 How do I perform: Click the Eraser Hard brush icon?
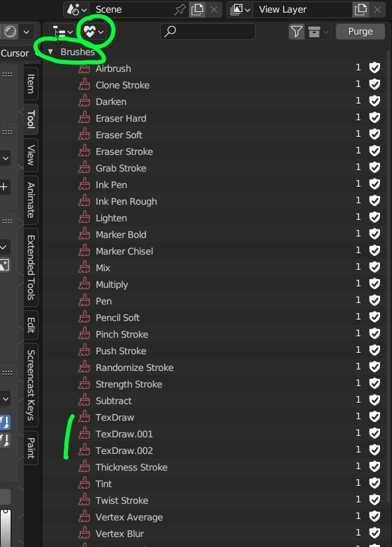[84, 118]
